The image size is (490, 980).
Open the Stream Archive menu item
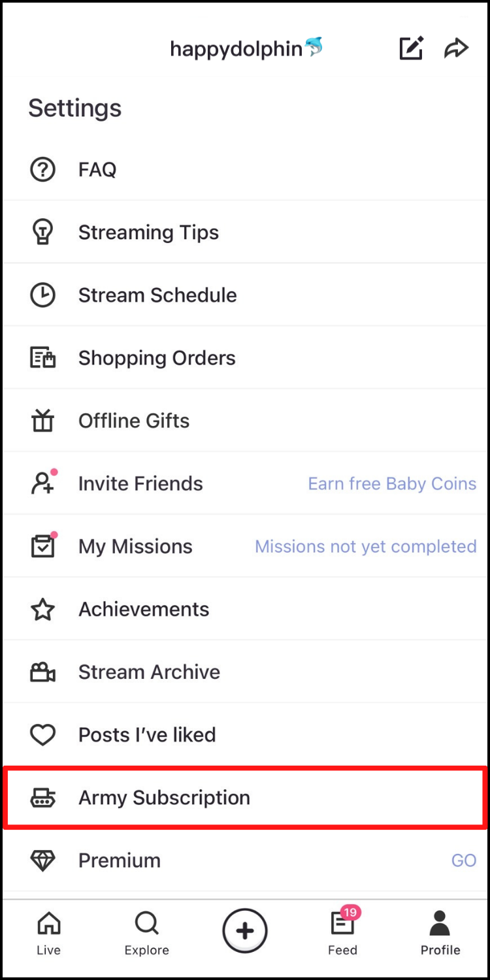point(149,672)
